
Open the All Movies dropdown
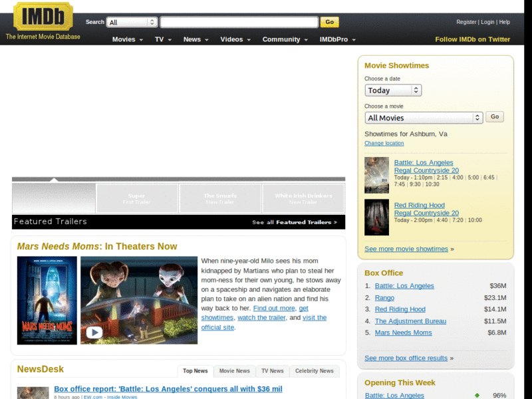(x=424, y=118)
